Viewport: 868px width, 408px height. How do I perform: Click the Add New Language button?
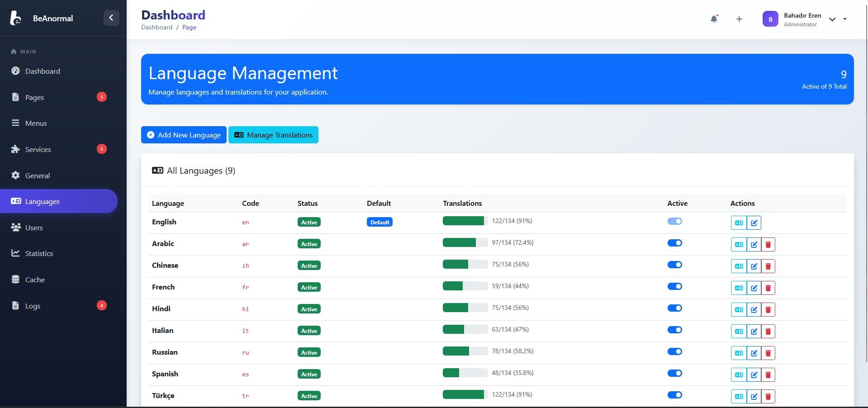184,135
